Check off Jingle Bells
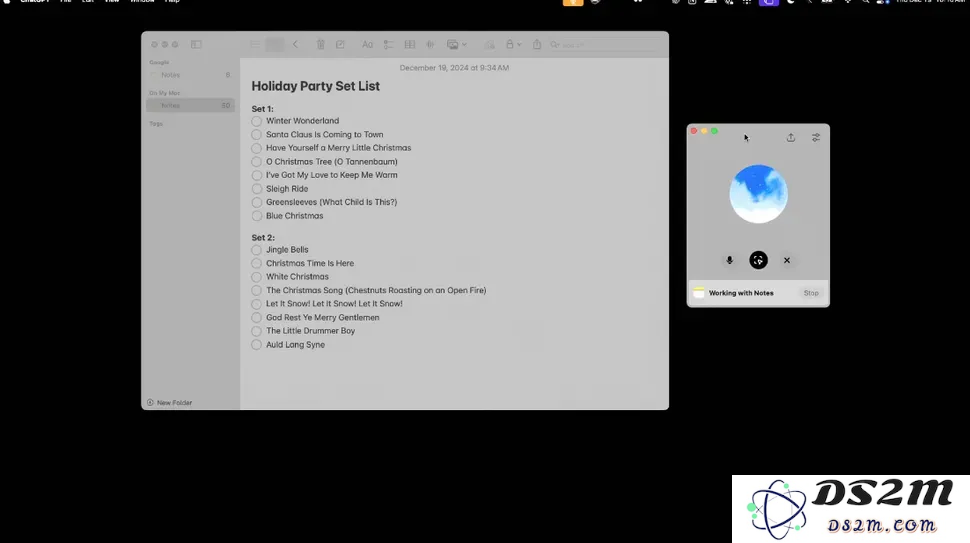Screen dimensions: 970x543 coord(257,250)
